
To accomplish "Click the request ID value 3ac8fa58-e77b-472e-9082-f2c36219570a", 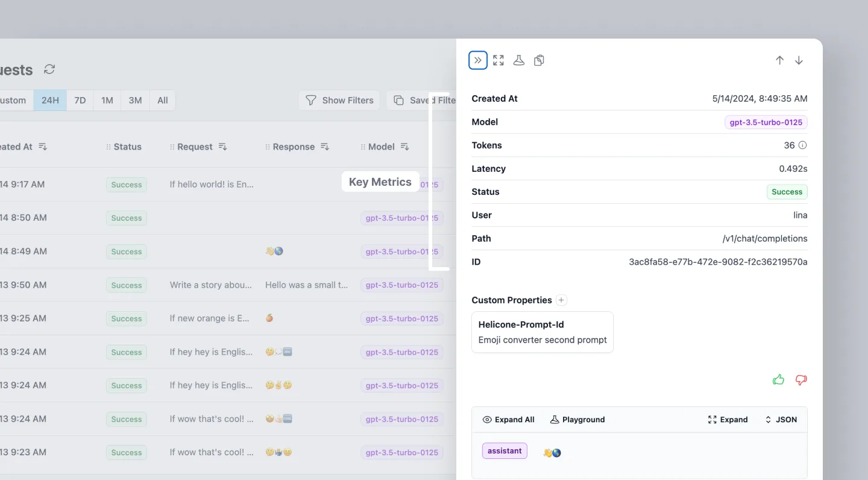I will pyautogui.click(x=718, y=262).
